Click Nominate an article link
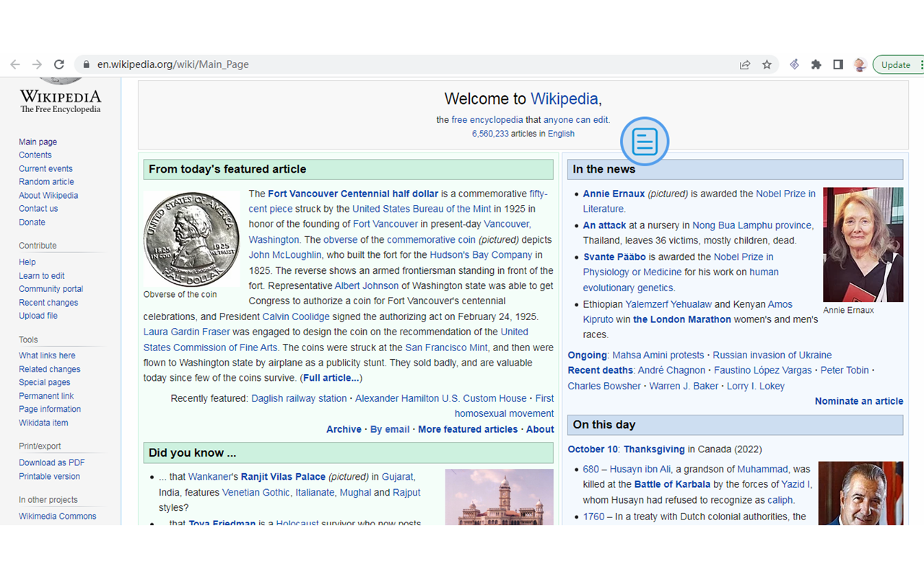The width and height of the screenshot is (924, 578). 859,401
